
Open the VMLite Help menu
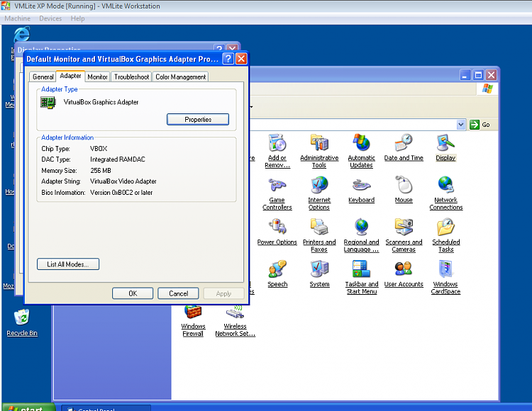point(78,18)
